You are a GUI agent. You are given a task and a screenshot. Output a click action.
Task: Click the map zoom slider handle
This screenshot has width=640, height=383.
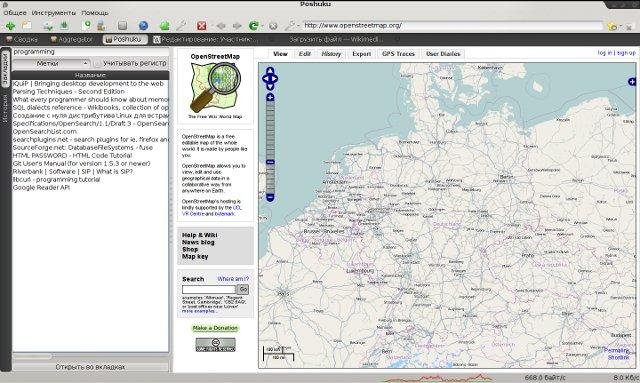(x=270, y=162)
